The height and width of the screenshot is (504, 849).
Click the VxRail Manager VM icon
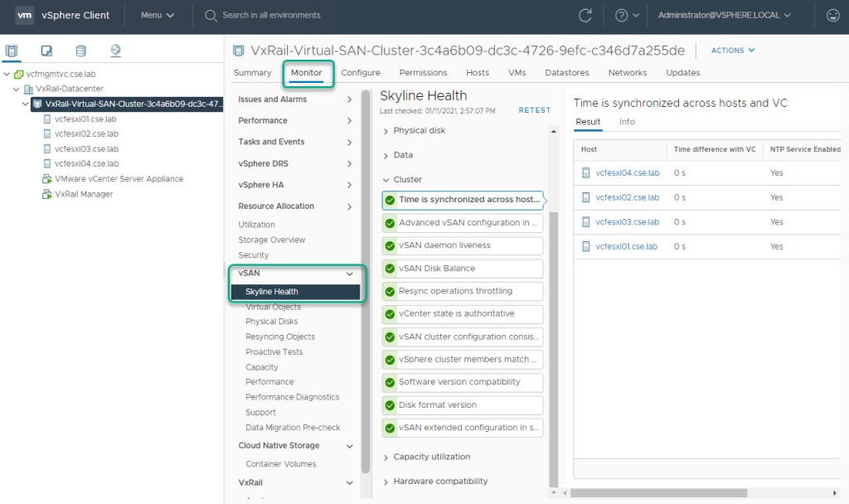click(x=47, y=194)
